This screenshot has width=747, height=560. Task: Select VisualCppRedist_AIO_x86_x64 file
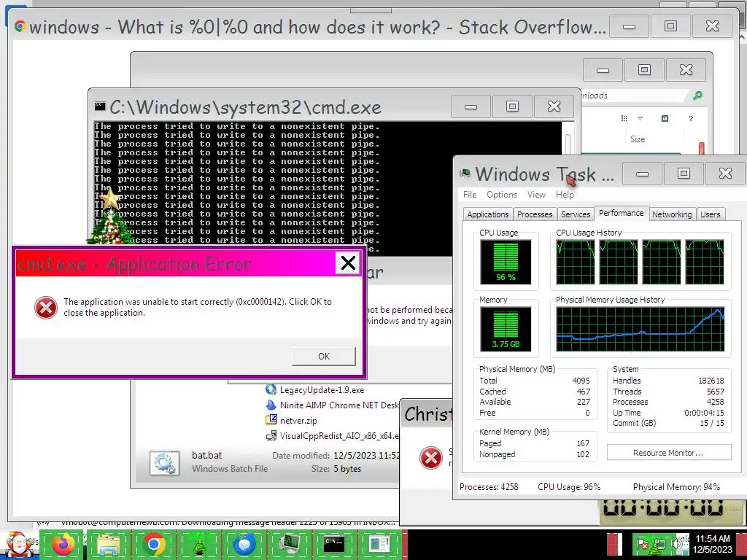point(332,436)
